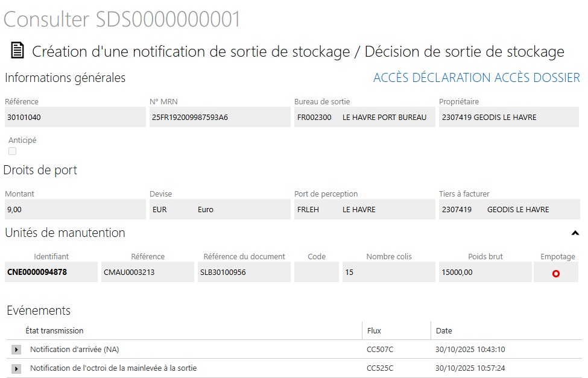Open the ACCÈS DÉCLARATION link
Image resolution: width=588 pixels, height=378 pixels.
(432, 78)
